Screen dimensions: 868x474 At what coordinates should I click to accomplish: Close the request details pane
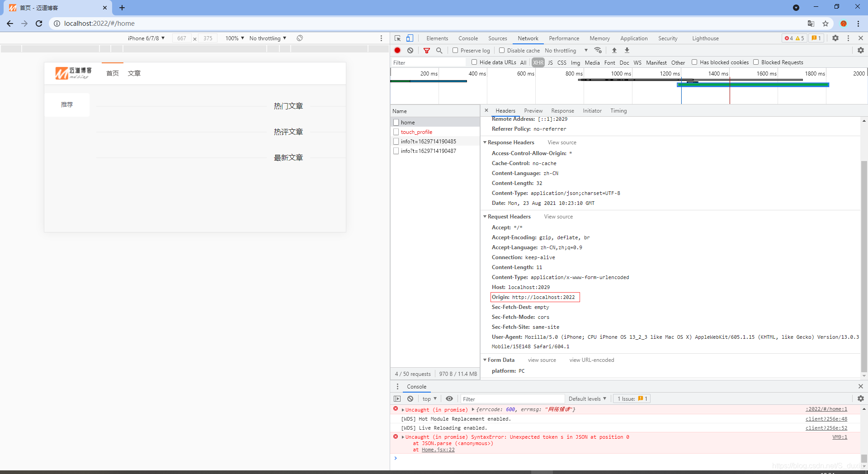[x=486, y=110]
